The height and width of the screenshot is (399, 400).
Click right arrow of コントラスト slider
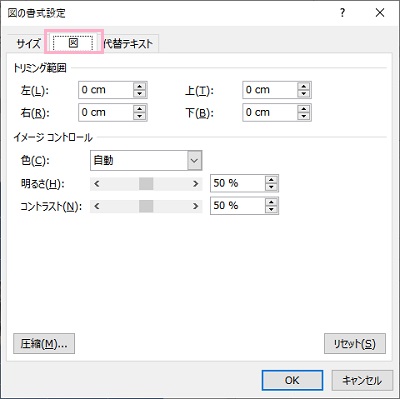coord(196,206)
